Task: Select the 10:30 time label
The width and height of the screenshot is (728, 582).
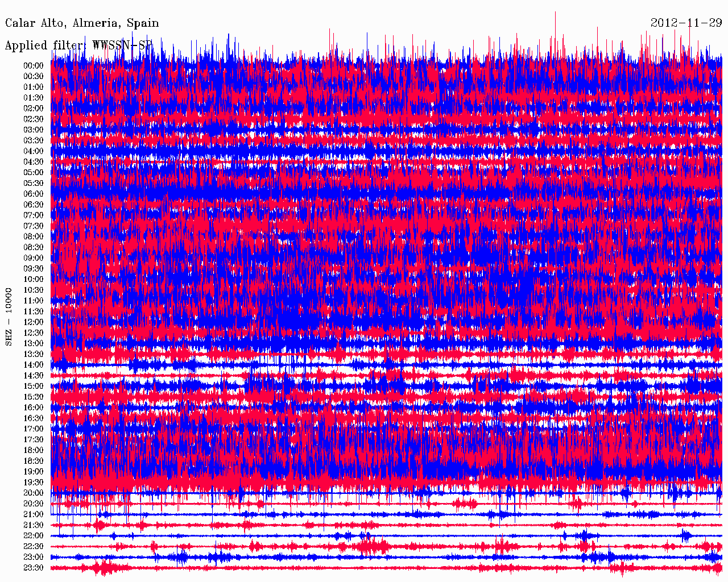Action: (x=34, y=290)
